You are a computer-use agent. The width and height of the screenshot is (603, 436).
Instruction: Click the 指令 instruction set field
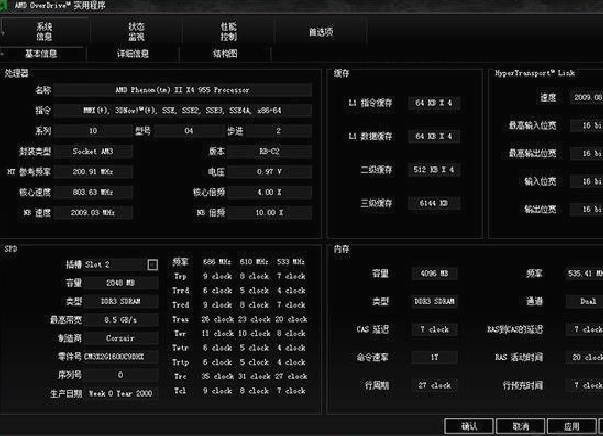(183, 110)
